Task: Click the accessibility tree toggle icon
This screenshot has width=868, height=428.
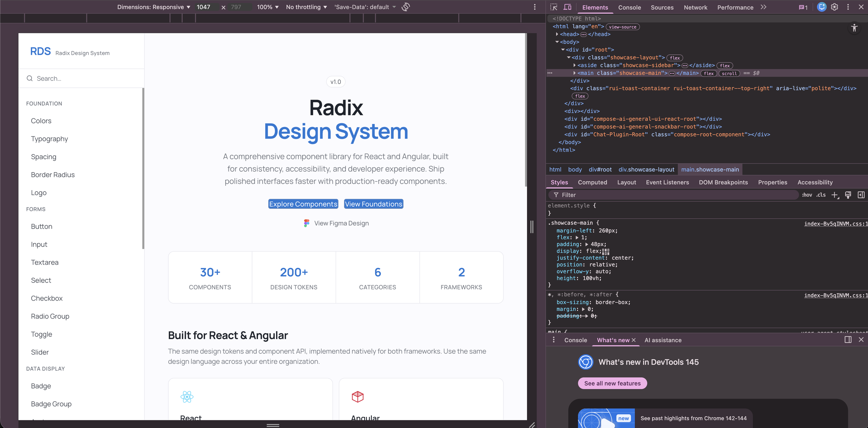Action: (854, 28)
